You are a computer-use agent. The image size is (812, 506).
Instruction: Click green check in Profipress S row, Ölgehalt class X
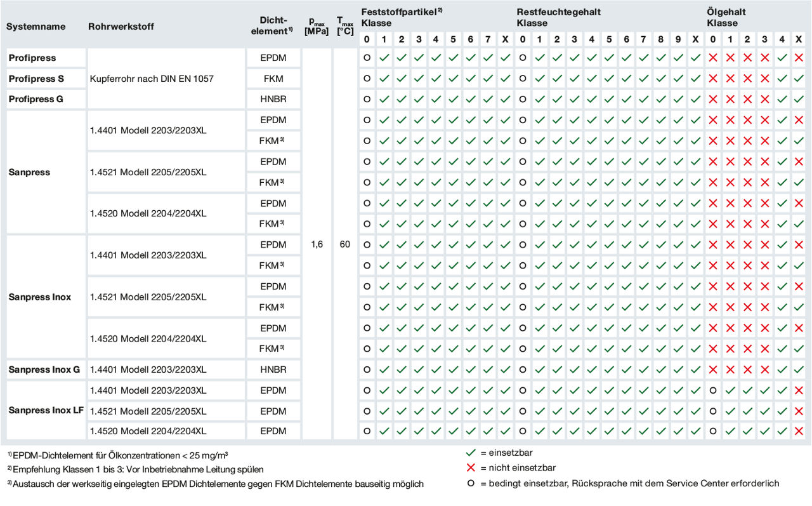[x=799, y=79]
